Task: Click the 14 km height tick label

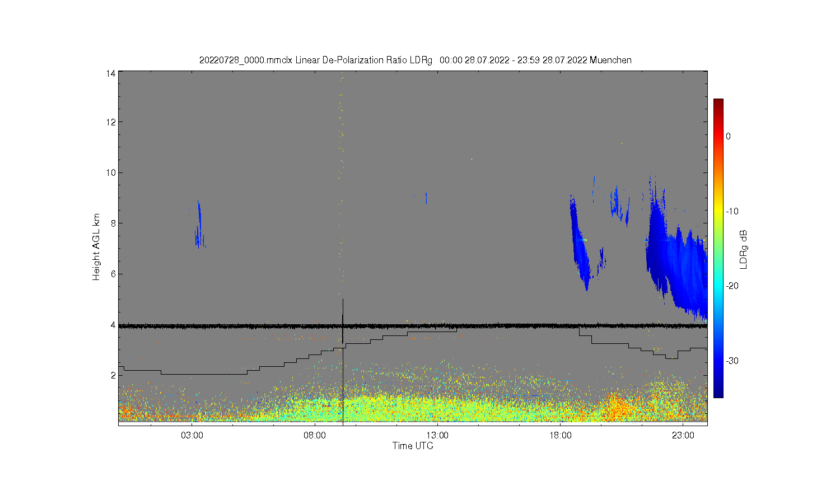Action: [111, 73]
